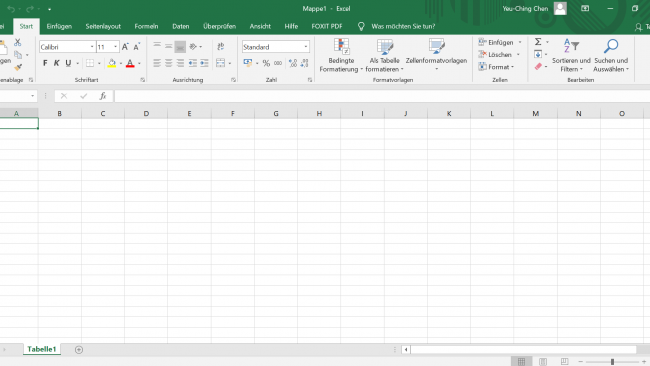The height and width of the screenshot is (366, 650).
Task: Activate the Format Painter brush
Action: coord(18,67)
